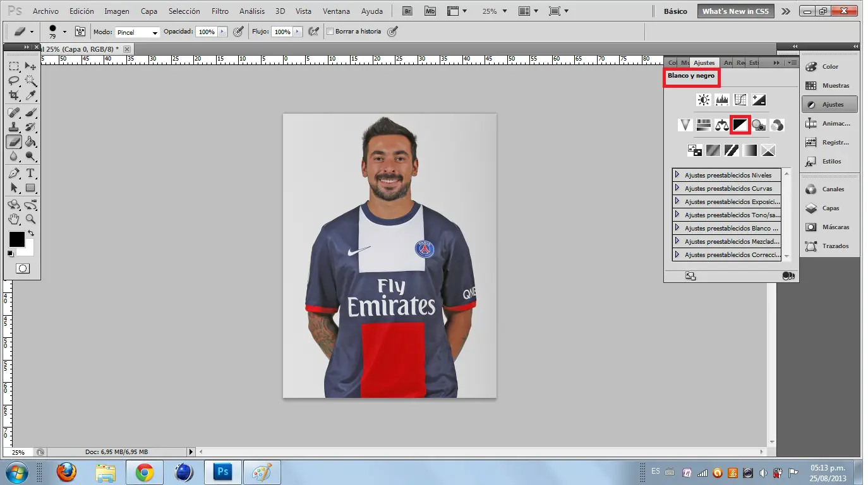Open the Canales panel button
868x485 pixels.
pyautogui.click(x=830, y=189)
